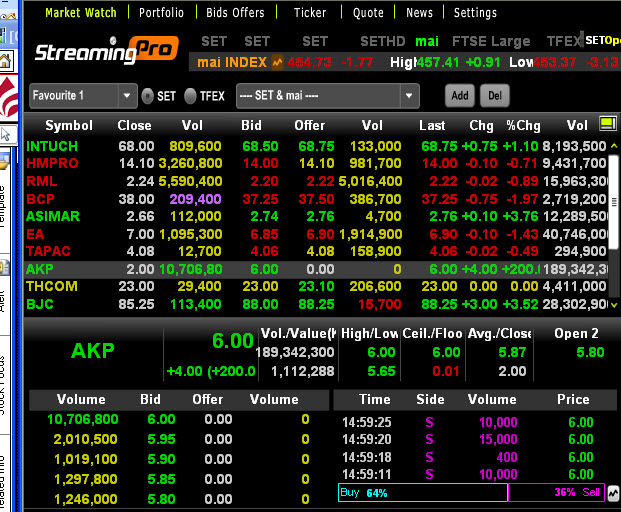Image resolution: width=621 pixels, height=512 pixels.
Task: Click the green column layout icon in table header
Action: (x=606, y=124)
